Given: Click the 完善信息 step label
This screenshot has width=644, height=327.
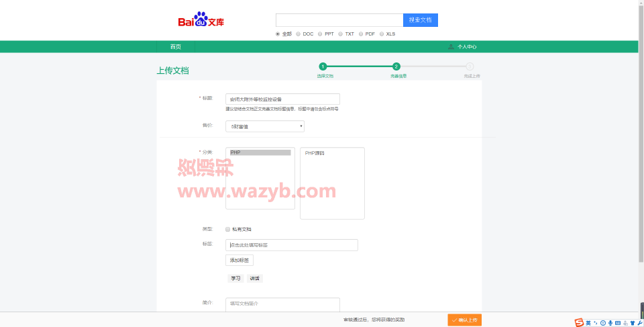Looking at the screenshot, I should 398,76.
